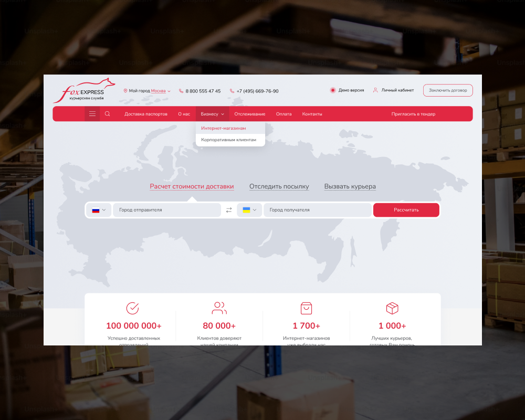525x420 pixels.
Task: Open Контакты in the navigation bar
Action: coord(312,114)
